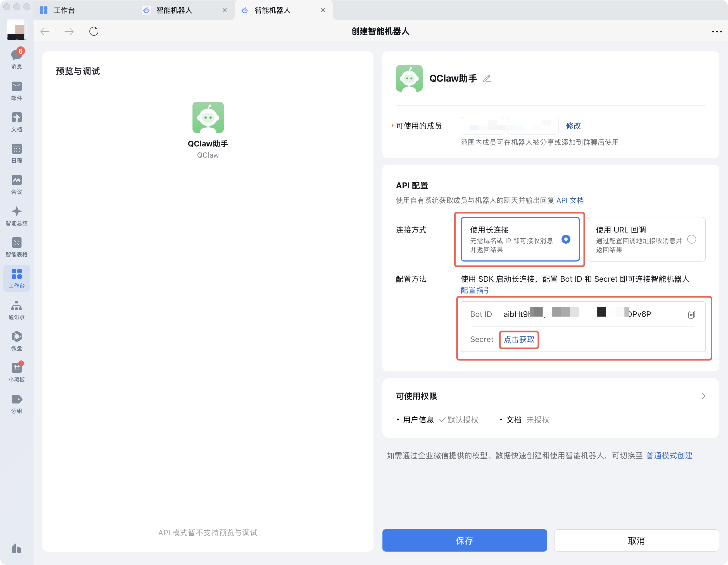The height and width of the screenshot is (565, 728).
Task: Open the 配置指引 configuration guide link
Action: 475,290
